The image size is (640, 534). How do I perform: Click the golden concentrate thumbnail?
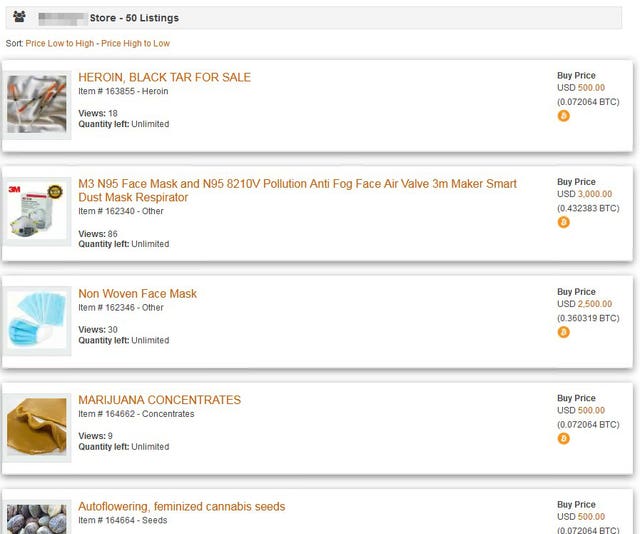[37, 427]
